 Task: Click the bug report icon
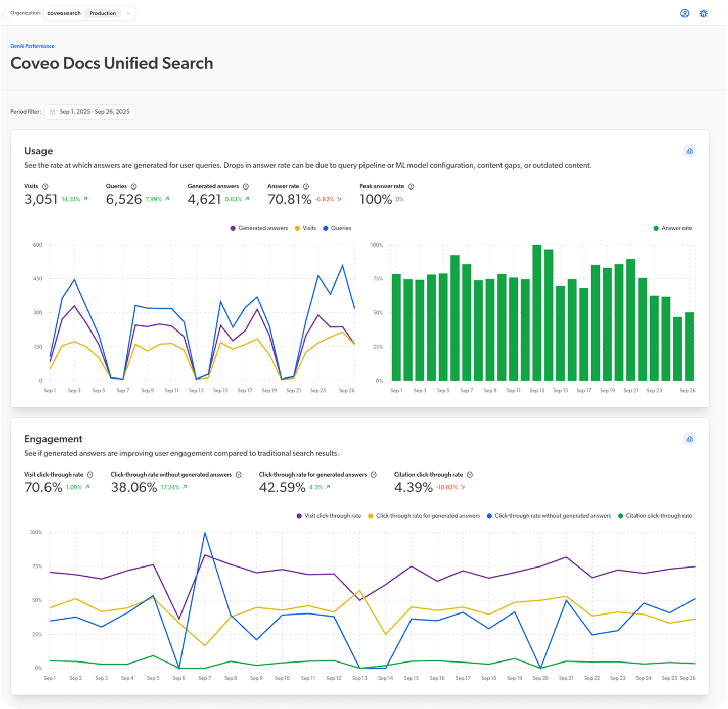tap(703, 13)
